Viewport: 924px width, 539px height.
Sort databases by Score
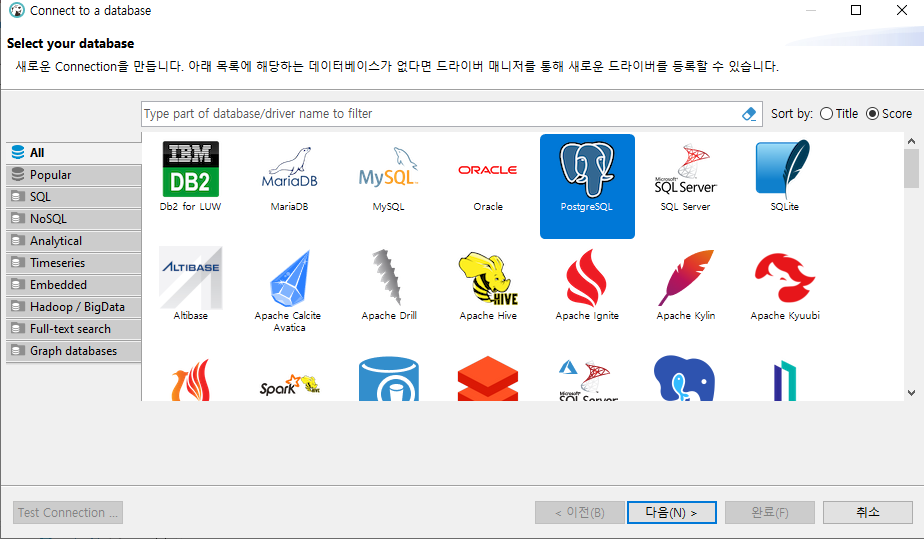(889, 114)
